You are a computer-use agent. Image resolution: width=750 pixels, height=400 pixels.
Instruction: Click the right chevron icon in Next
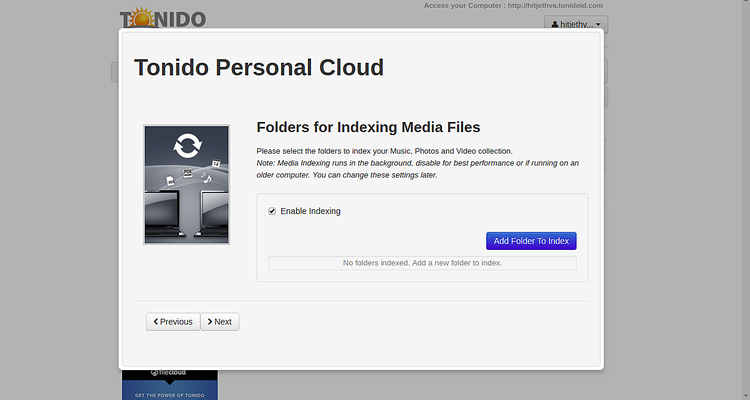click(210, 321)
